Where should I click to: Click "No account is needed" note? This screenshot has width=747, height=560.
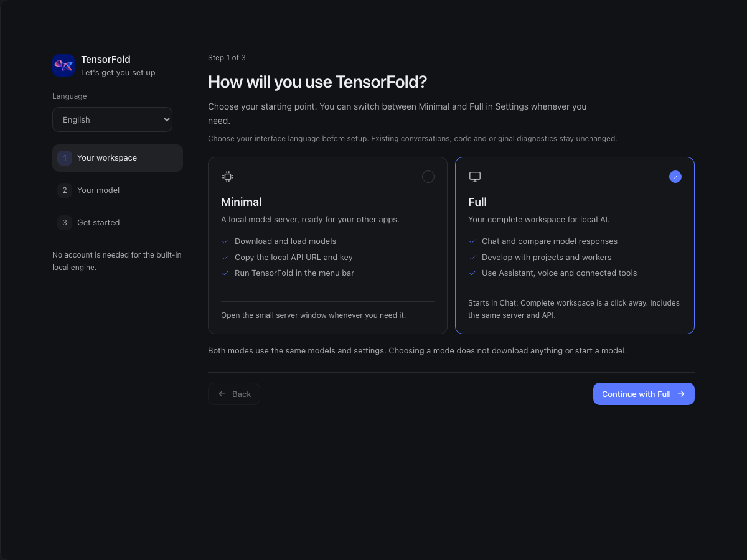click(x=117, y=261)
